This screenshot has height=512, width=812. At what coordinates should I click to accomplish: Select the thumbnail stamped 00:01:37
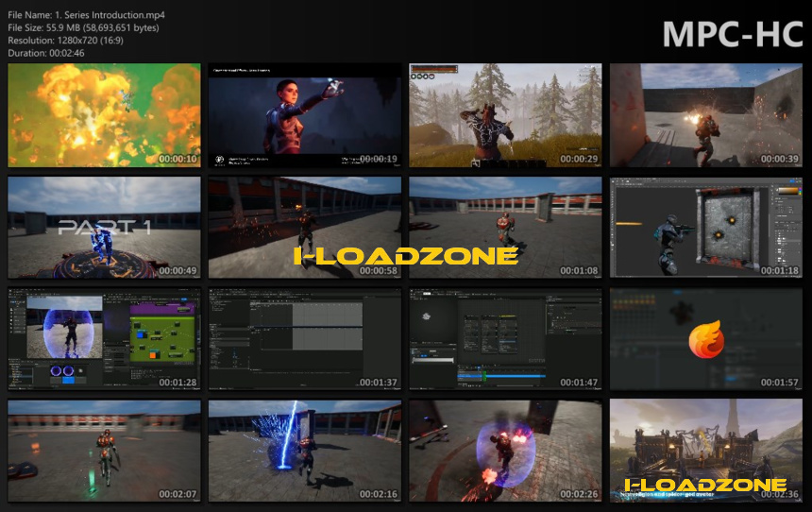coord(304,339)
